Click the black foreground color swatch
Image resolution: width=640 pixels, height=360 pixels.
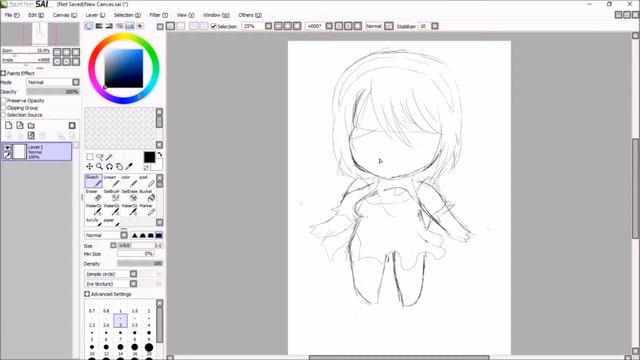(x=149, y=157)
